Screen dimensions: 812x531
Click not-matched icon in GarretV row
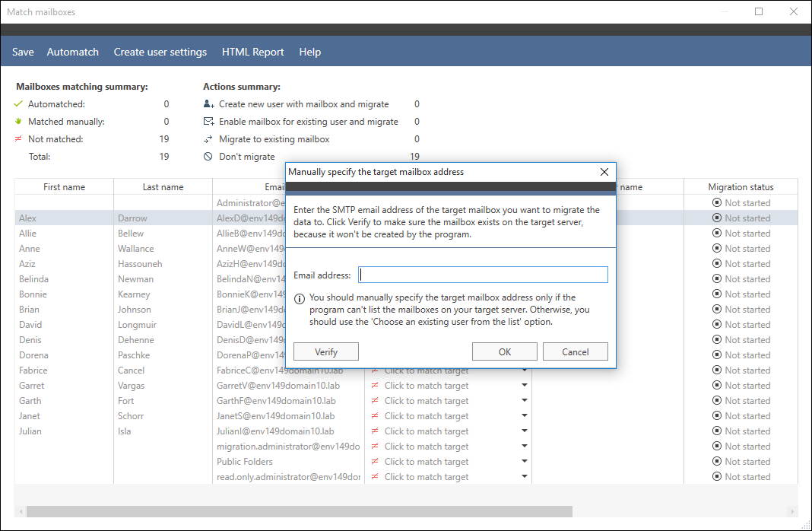pos(374,386)
